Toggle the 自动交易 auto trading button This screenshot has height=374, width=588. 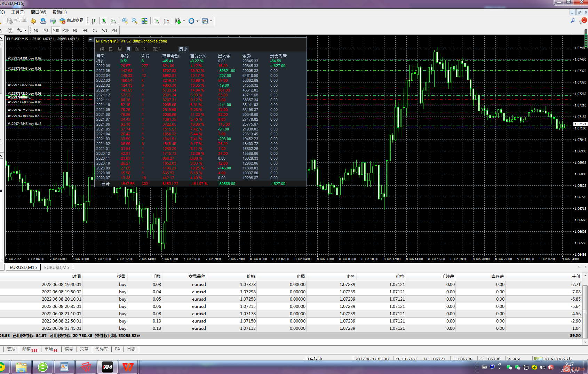point(72,21)
